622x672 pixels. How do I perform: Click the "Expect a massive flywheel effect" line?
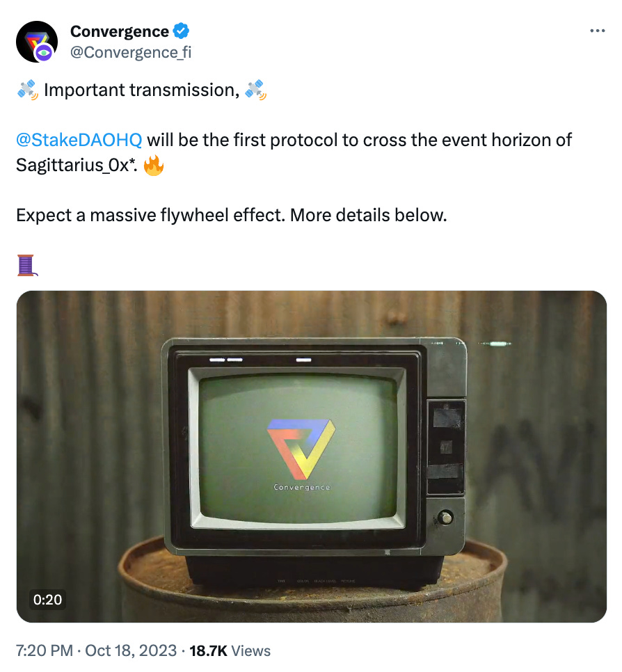232,215
